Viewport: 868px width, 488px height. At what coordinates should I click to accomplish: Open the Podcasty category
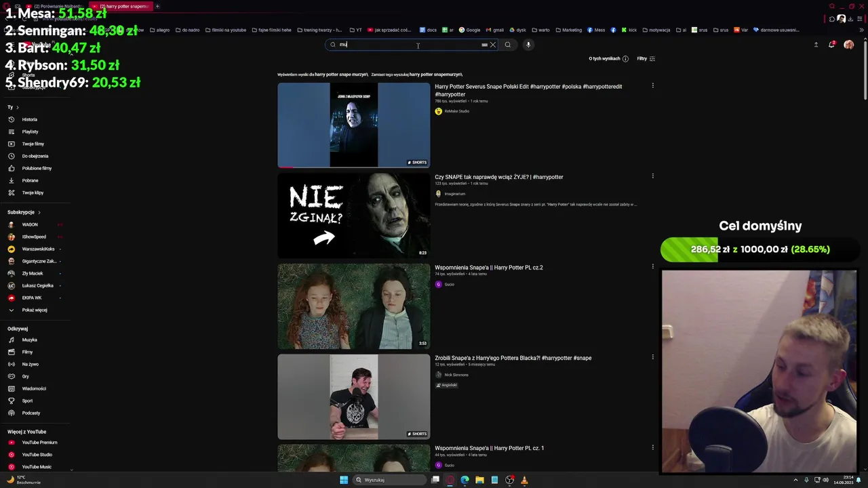[x=31, y=413]
